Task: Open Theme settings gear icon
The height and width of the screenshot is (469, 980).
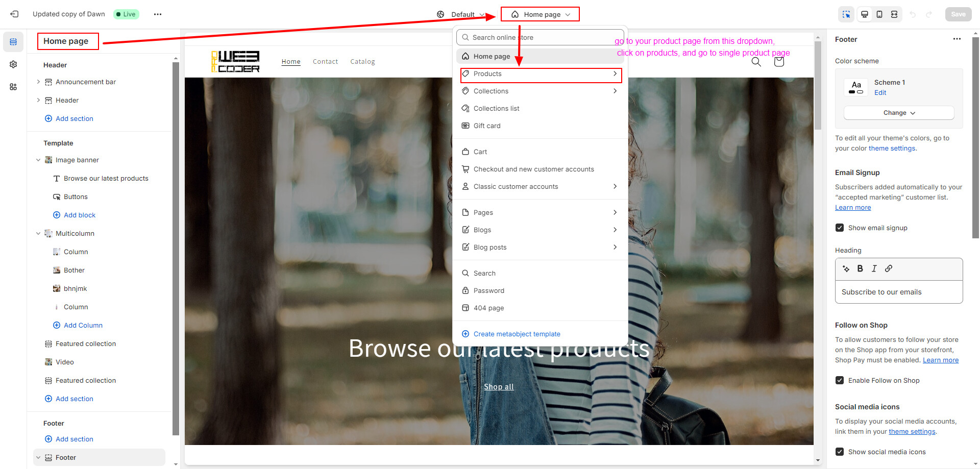Action: click(13, 64)
